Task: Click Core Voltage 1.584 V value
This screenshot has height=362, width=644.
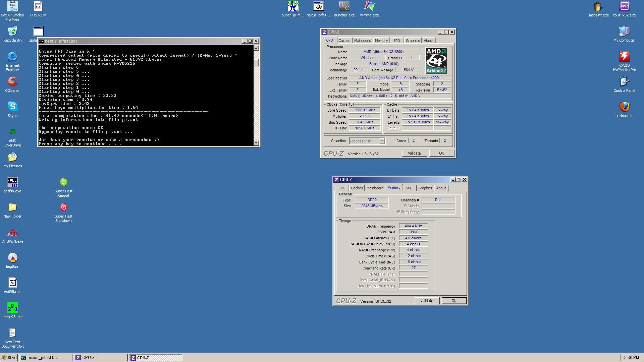Action: [407, 70]
